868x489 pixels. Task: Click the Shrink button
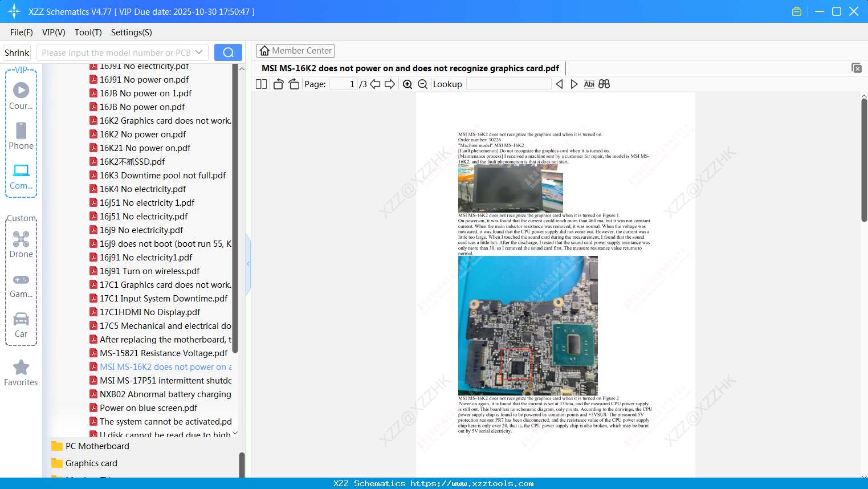pyautogui.click(x=17, y=52)
